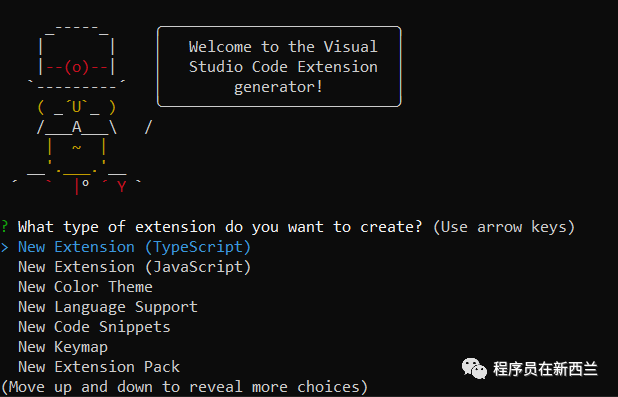The image size is (618, 397).
Task: Click the (Use arrow keys) hint
Action: pyautogui.click(x=504, y=227)
